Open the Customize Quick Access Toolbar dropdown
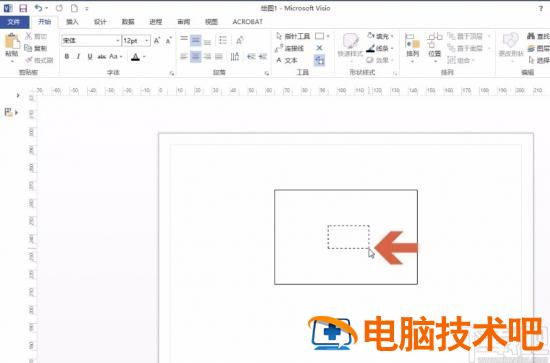Screen dimensions: 550x363 [x=87, y=8]
